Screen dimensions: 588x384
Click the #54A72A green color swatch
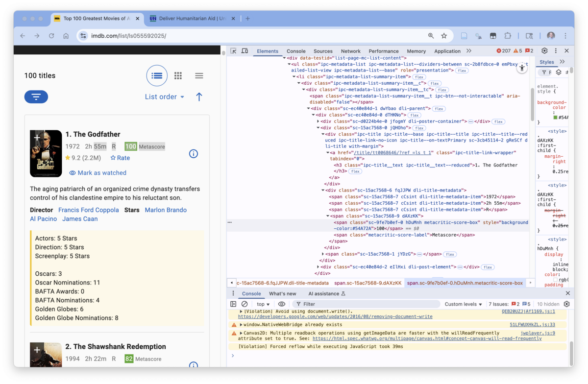pos(556,118)
